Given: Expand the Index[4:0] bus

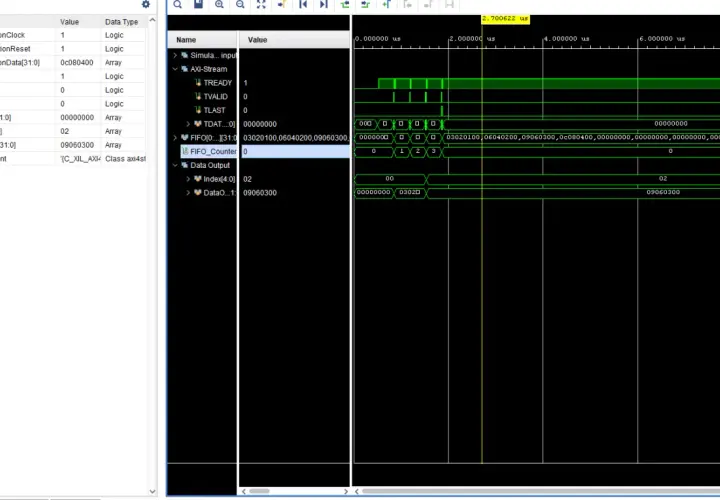Looking at the screenshot, I should pyautogui.click(x=188, y=179).
